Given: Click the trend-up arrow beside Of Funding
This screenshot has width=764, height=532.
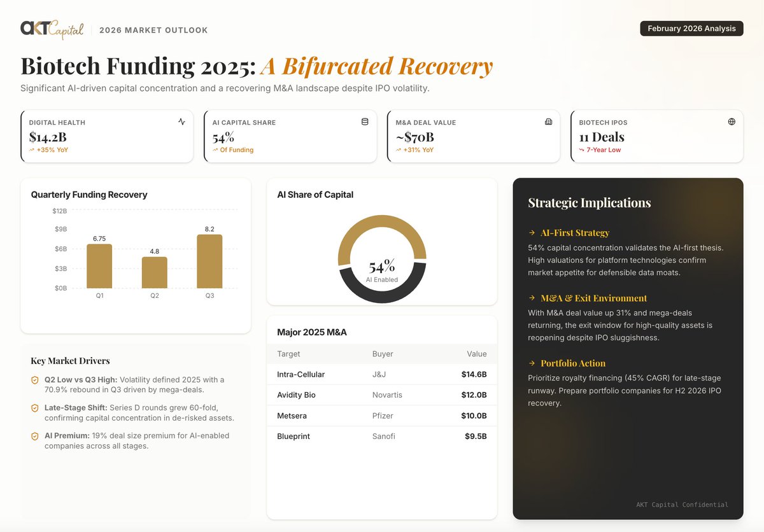Looking at the screenshot, I should pyautogui.click(x=215, y=150).
